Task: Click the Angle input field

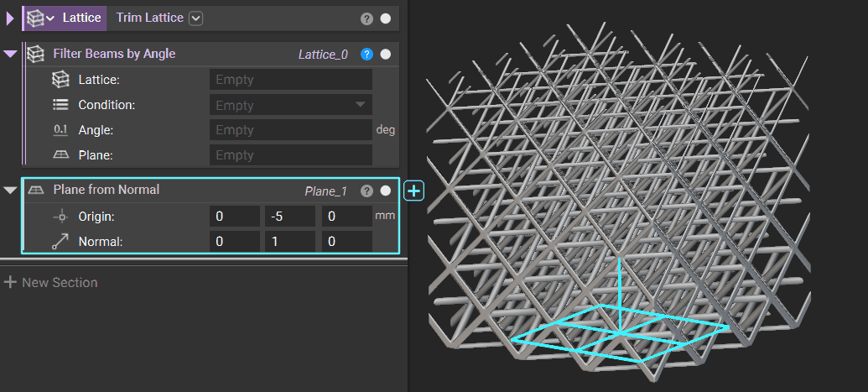Action: point(290,130)
